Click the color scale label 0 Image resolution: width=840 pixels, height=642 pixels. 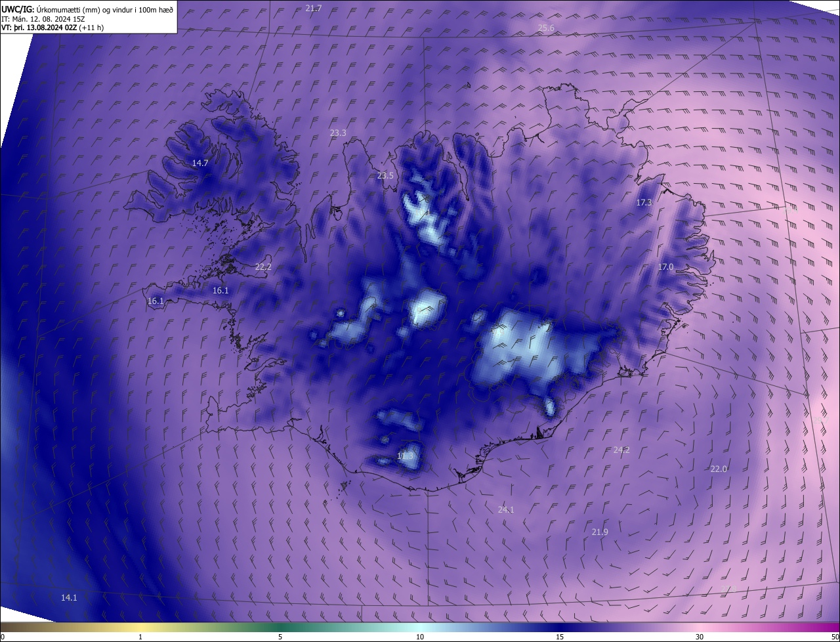[3, 637]
